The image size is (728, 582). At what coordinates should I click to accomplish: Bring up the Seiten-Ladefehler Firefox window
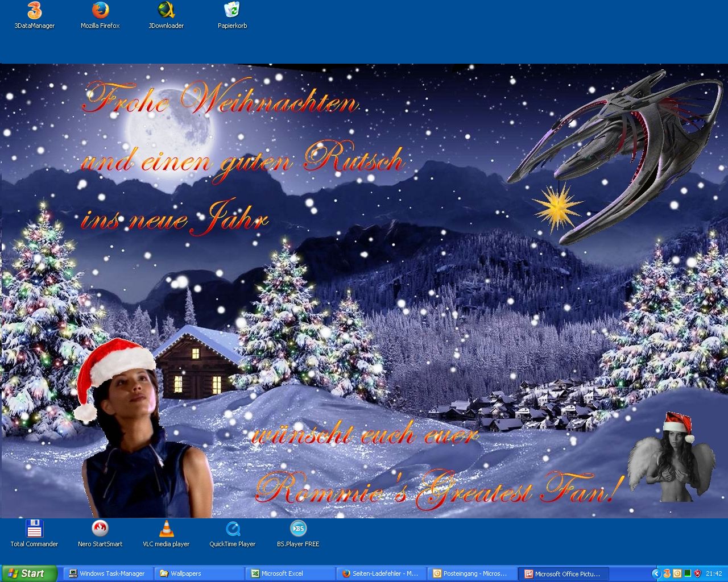[380, 573]
